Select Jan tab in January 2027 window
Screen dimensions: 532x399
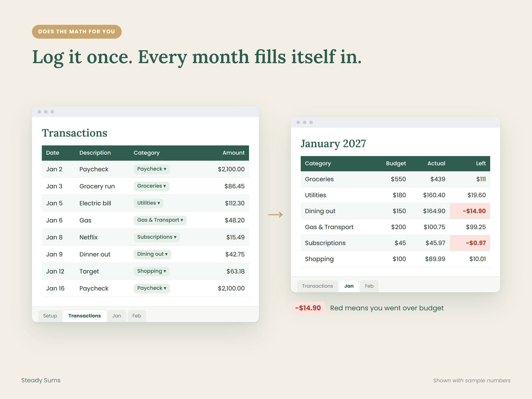click(349, 286)
